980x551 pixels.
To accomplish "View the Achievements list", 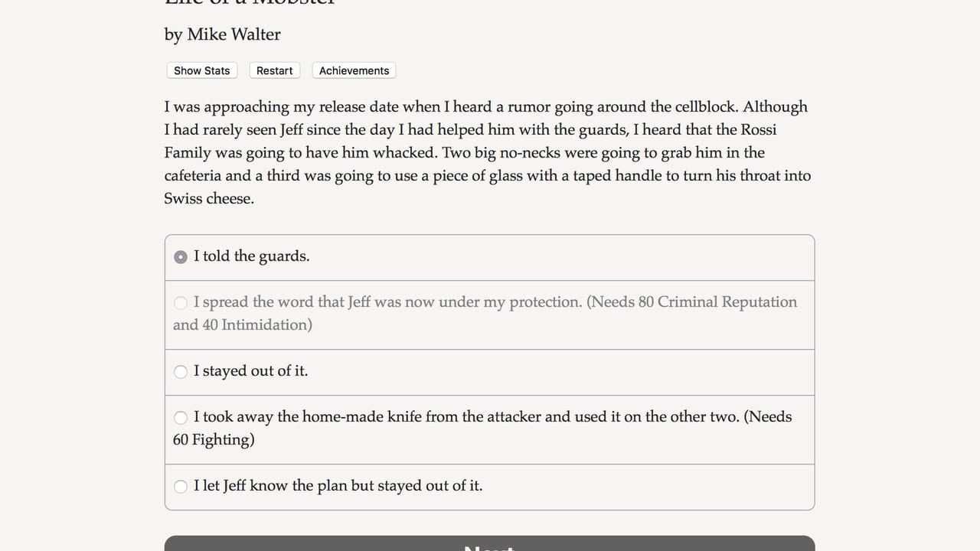I will coord(354,70).
